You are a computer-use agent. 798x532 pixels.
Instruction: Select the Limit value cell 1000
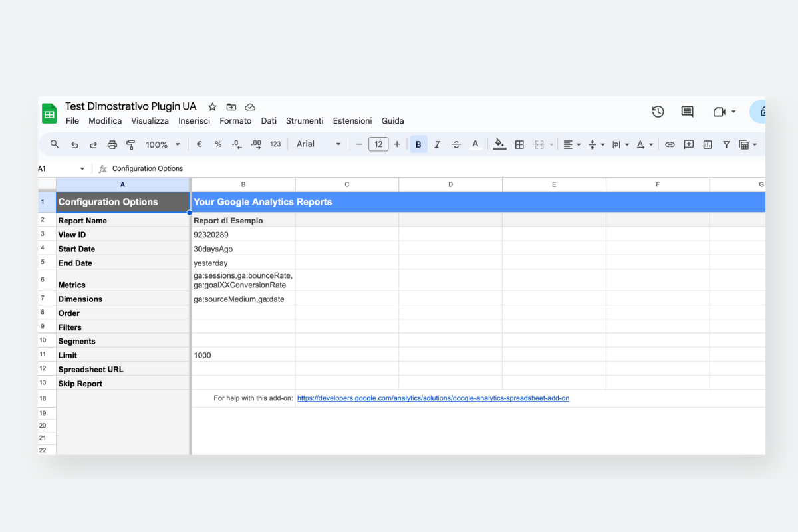(243, 355)
